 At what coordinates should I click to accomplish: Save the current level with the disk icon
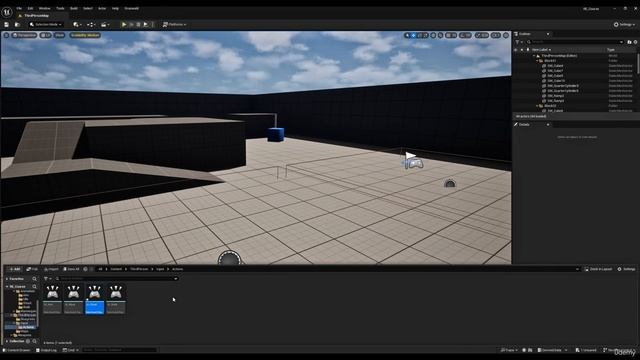(7, 24)
